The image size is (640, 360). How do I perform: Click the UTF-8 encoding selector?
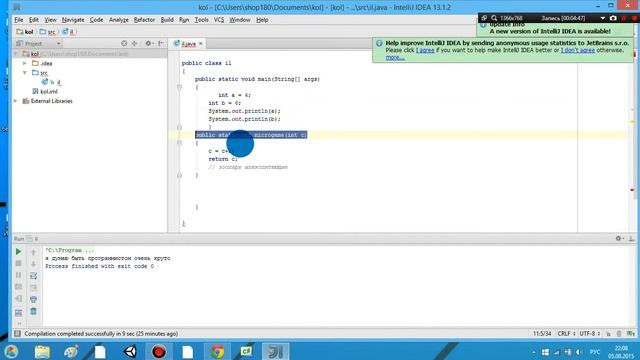[x=590, y=333]
